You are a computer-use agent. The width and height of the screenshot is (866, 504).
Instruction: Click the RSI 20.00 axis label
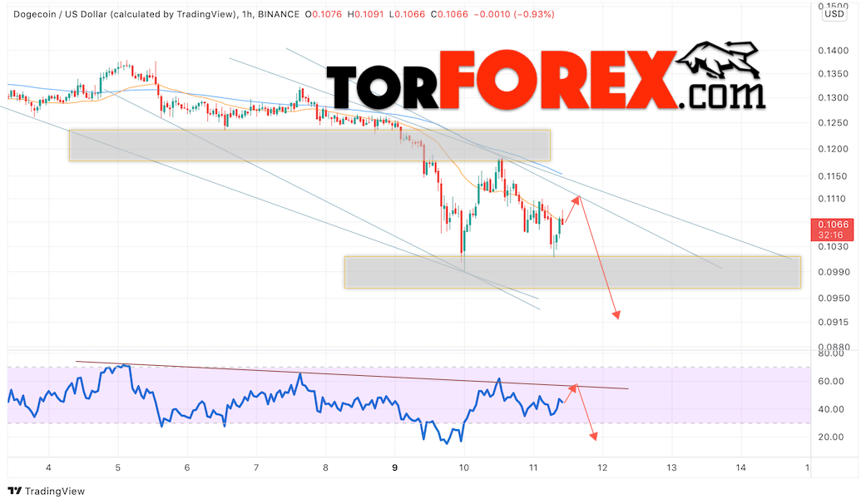(x=831, y=437)
